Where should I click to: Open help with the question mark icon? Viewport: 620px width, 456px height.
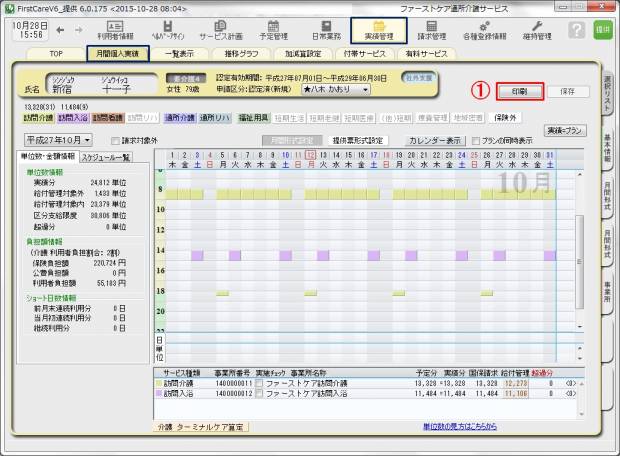pos(576,30)
